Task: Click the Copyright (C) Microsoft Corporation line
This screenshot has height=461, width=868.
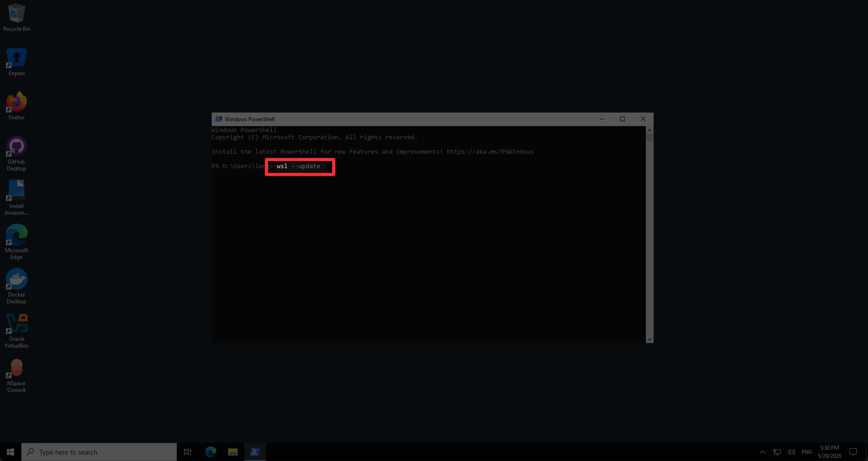Action: click(x=314, y=137)
